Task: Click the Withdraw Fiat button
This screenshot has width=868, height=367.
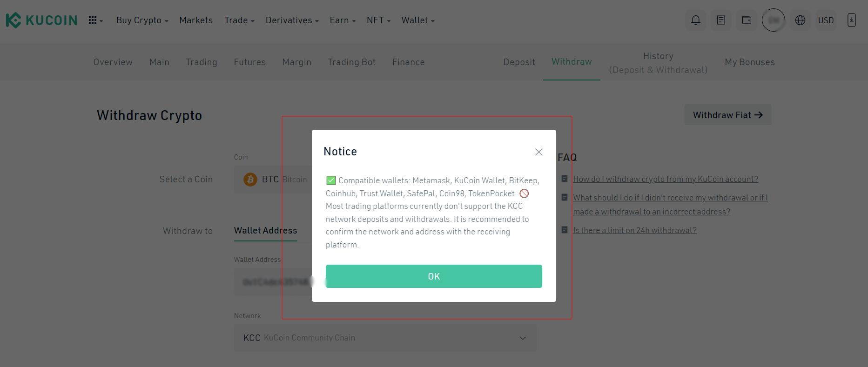Action: pos(727,115)
